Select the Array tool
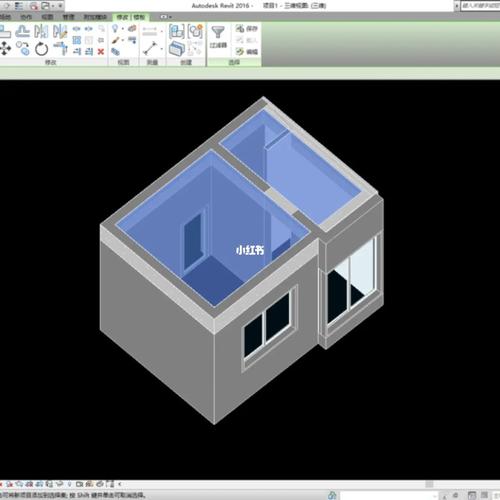Screen dimensions: 500x500 click(77, 40)
